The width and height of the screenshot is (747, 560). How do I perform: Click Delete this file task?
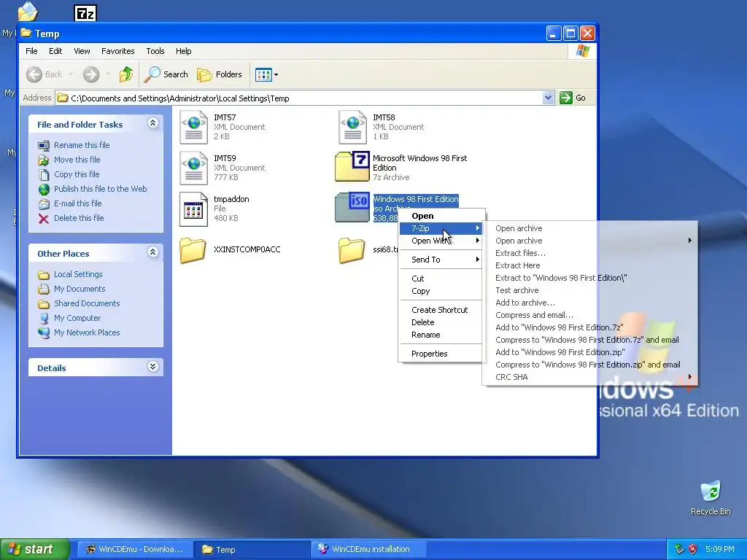79,217
